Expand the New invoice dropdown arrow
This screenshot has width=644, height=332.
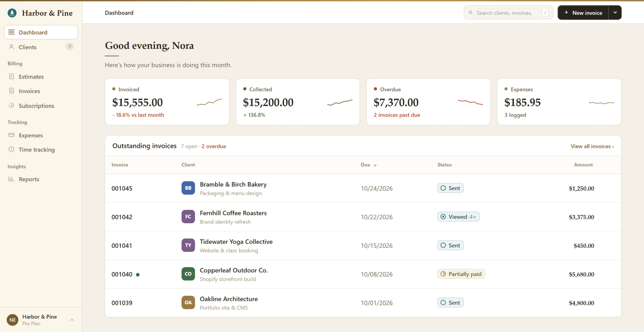tap(615, 12)
